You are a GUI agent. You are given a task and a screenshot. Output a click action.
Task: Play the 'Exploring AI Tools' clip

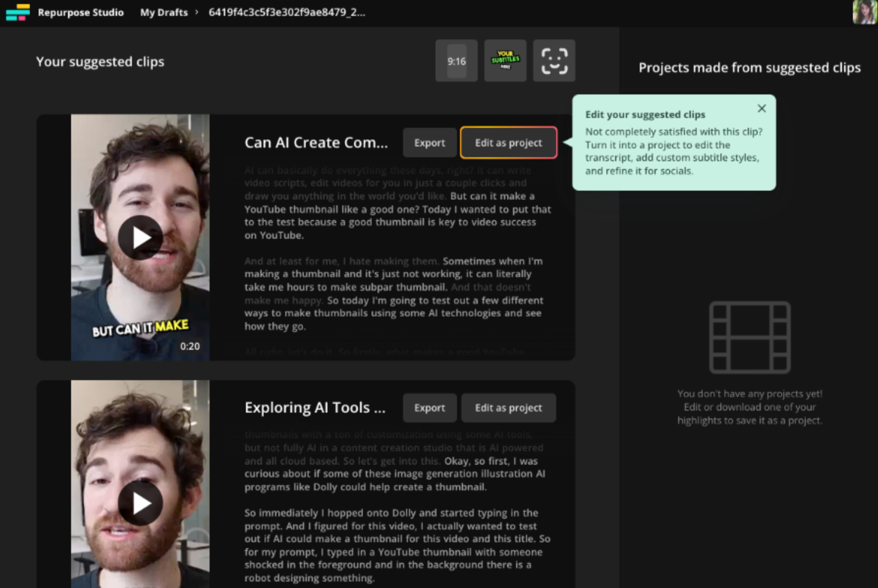(140, 503)
